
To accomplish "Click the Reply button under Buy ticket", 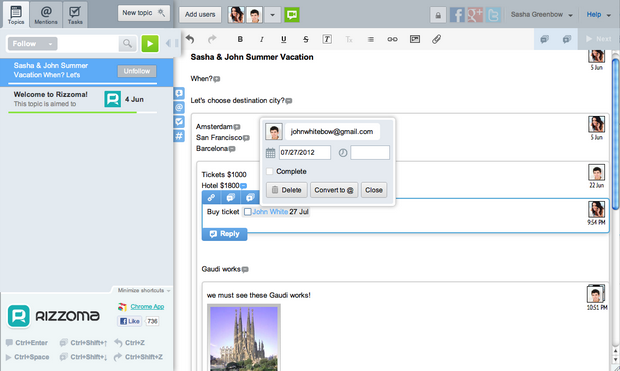I will [224, 234].
